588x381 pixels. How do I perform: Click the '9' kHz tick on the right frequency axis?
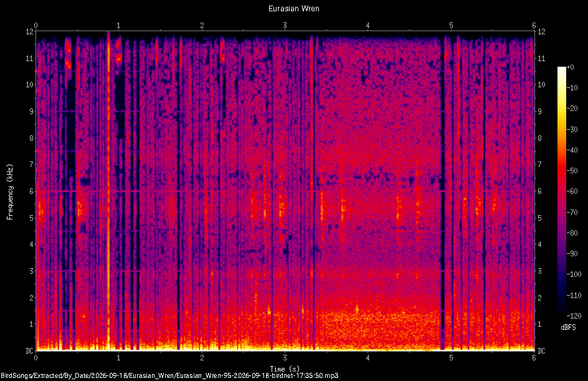click(539, 112)
